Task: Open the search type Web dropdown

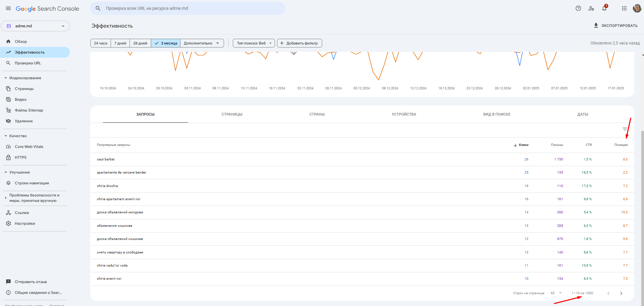Action: tap(254, 43)
